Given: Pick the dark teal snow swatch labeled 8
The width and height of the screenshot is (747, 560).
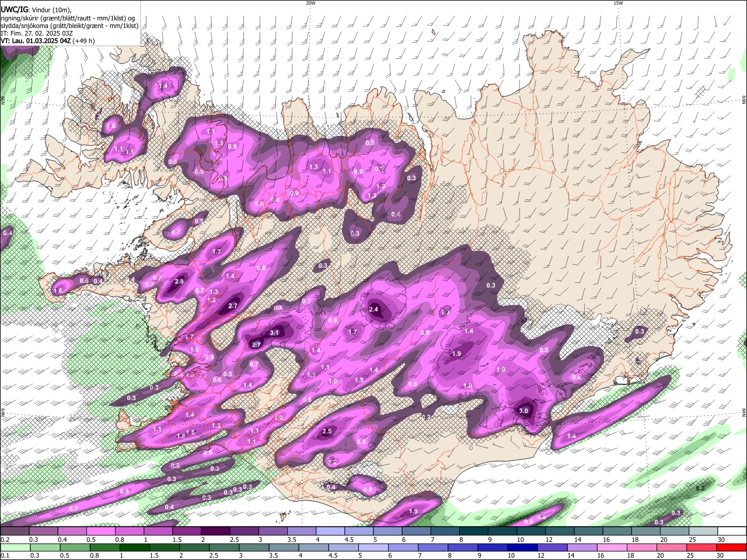Looking at the screenshot, I should click(473, 531).
